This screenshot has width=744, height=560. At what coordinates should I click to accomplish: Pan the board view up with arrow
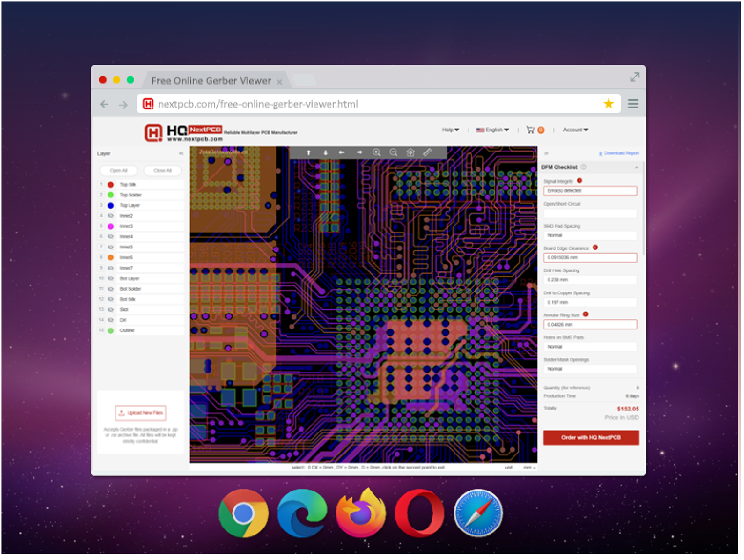point(308,152)
